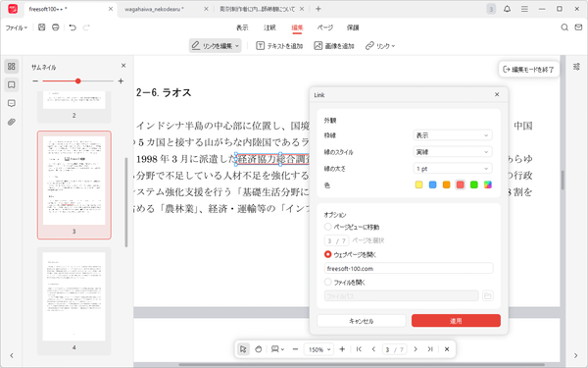Open the 枠線 dropdown showing 表示
Screen dimensions: 588x368
453,135
